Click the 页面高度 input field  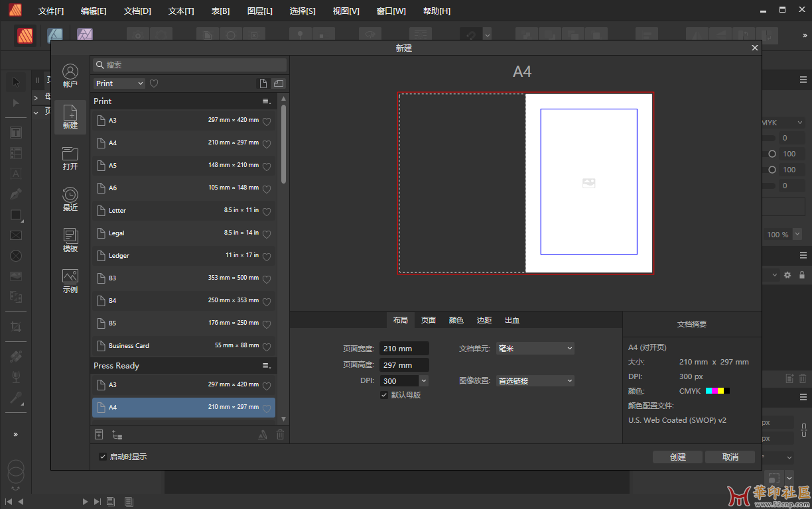(404, 365)
